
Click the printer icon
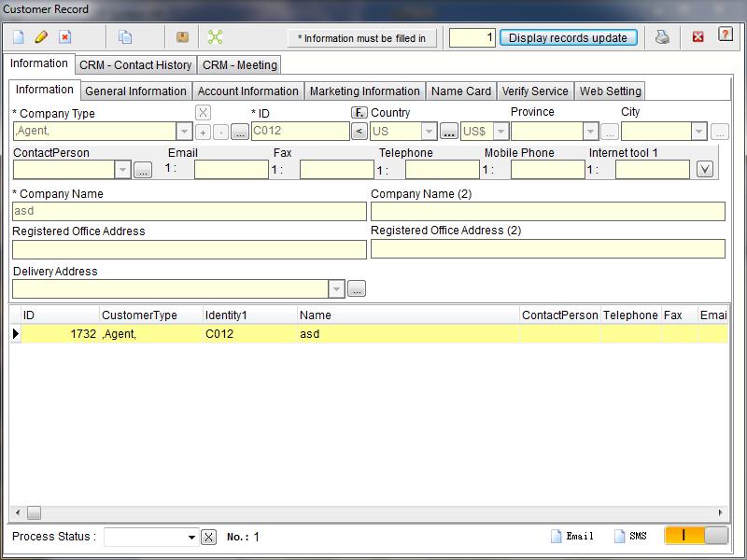tap(662, 37)
